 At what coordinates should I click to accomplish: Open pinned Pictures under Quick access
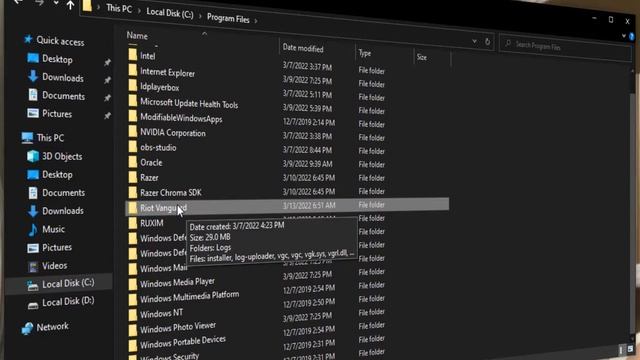point(57,114)
